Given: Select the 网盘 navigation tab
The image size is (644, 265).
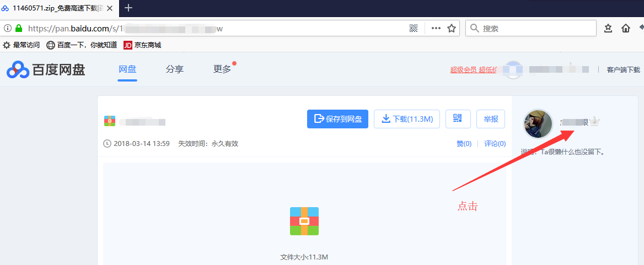Looking at the screenshot, I should tap(127, 69).
